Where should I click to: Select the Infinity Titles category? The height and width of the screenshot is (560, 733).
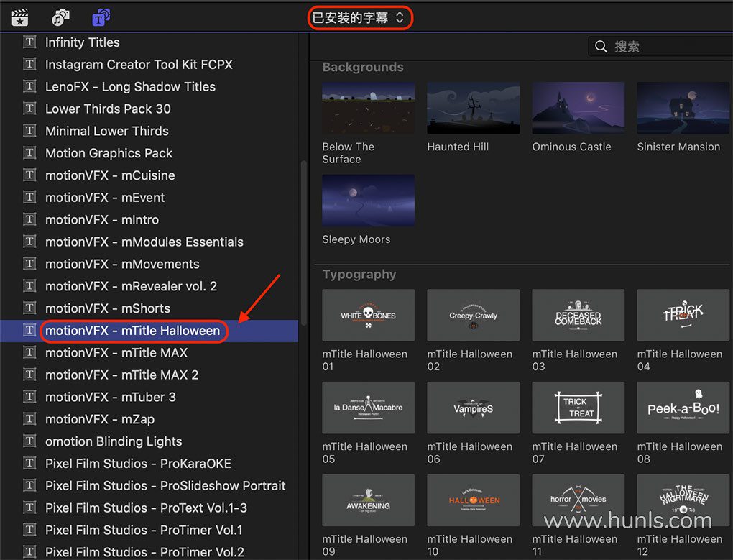pos(82,42)
